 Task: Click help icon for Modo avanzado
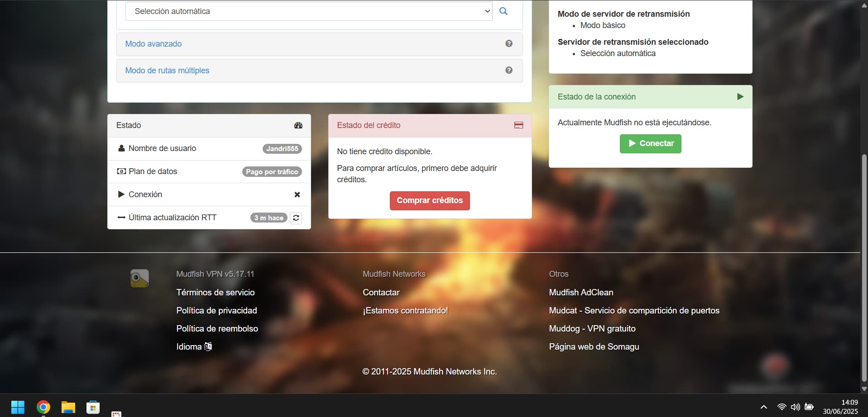(509, 44)
